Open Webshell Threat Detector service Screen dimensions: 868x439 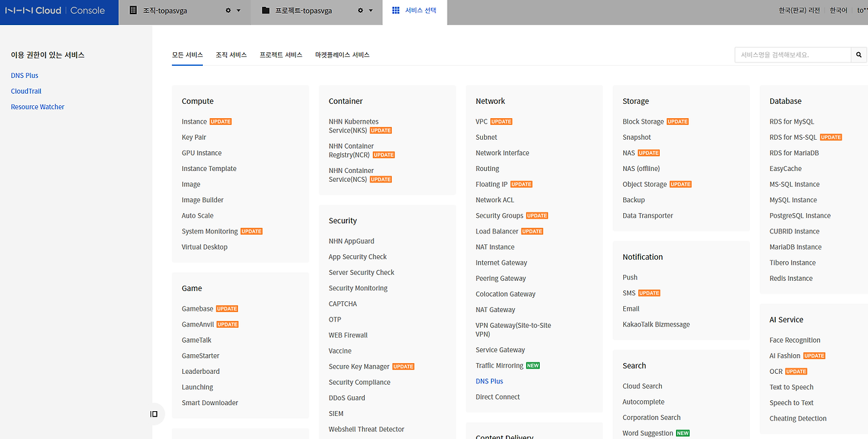[x=366, y=430]
